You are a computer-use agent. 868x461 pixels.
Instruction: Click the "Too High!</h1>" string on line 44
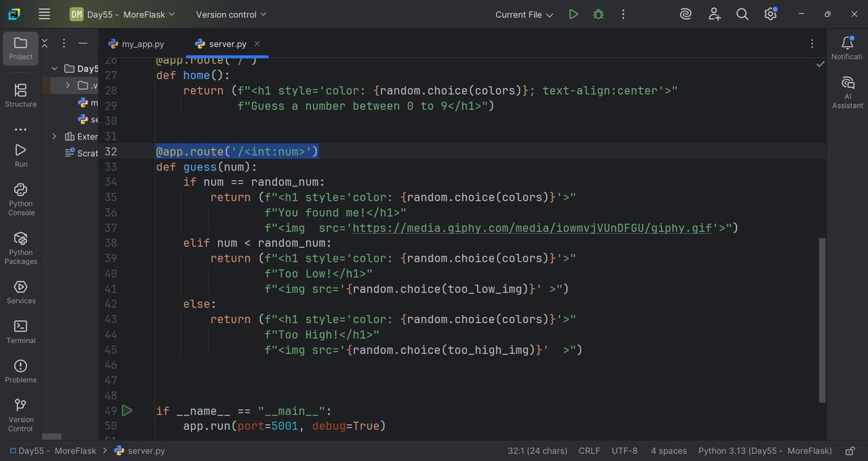click(x=322, y=335)
